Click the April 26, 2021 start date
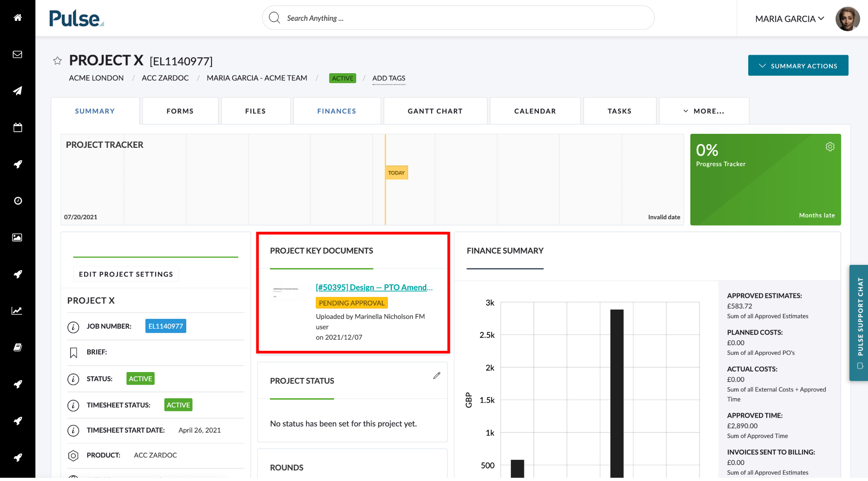868x481 pixels. coord(199,430)
